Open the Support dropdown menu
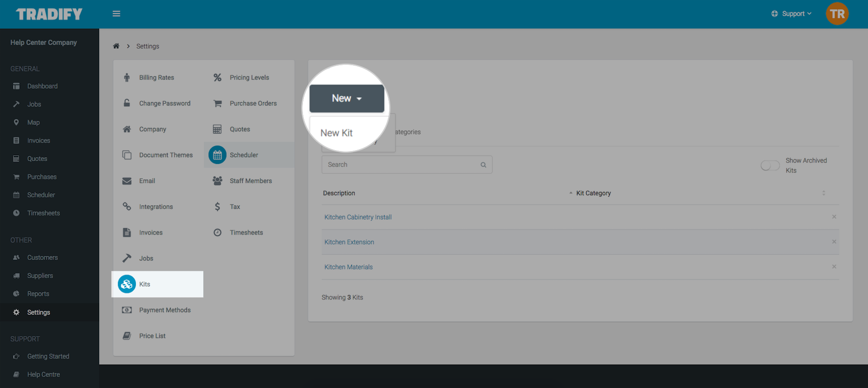 [792, 14]
